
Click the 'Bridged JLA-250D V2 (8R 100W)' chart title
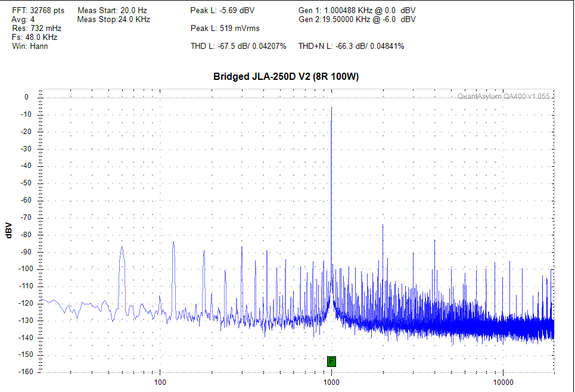pyautogui.click(x=286, y=77)
